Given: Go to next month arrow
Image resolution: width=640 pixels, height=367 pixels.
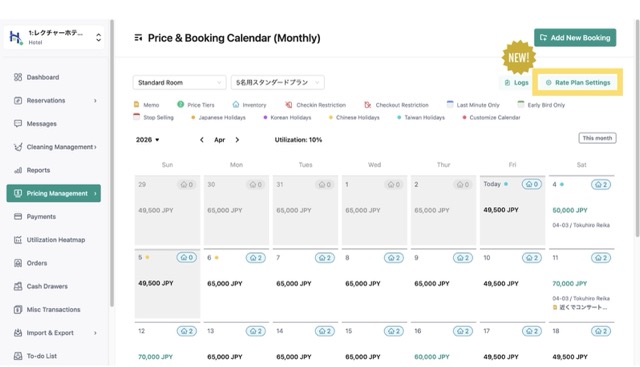Looking at the screenshot, I should pos(237,140).
